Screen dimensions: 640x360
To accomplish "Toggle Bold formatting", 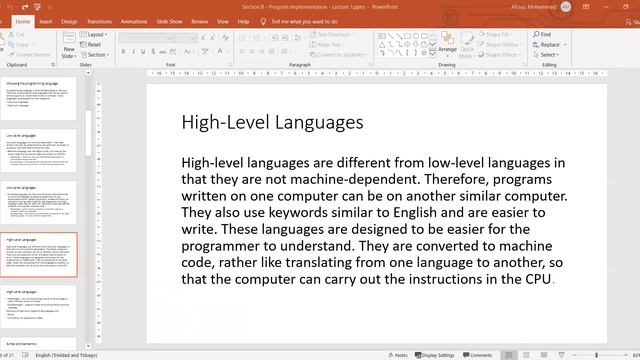I will point(123,51).
